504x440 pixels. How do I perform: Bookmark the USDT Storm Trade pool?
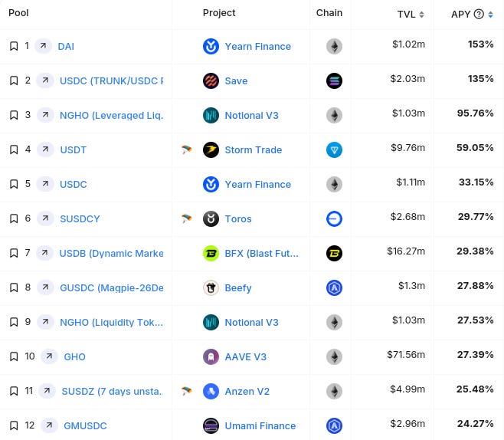[x=14, y=149]
